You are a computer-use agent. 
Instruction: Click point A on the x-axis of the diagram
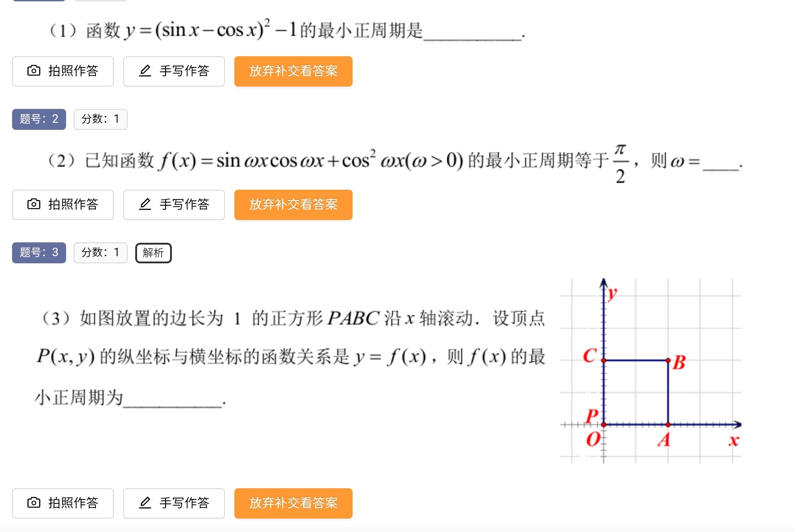(x=668, y=424)
